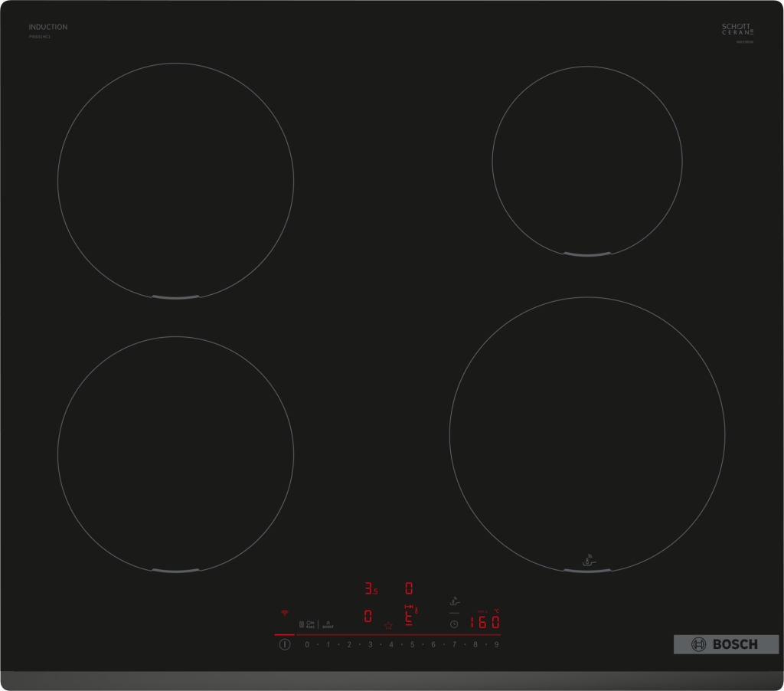Tap the pan icon on the bottom-right zone
784x691 pixels.
tap(587, 558)
